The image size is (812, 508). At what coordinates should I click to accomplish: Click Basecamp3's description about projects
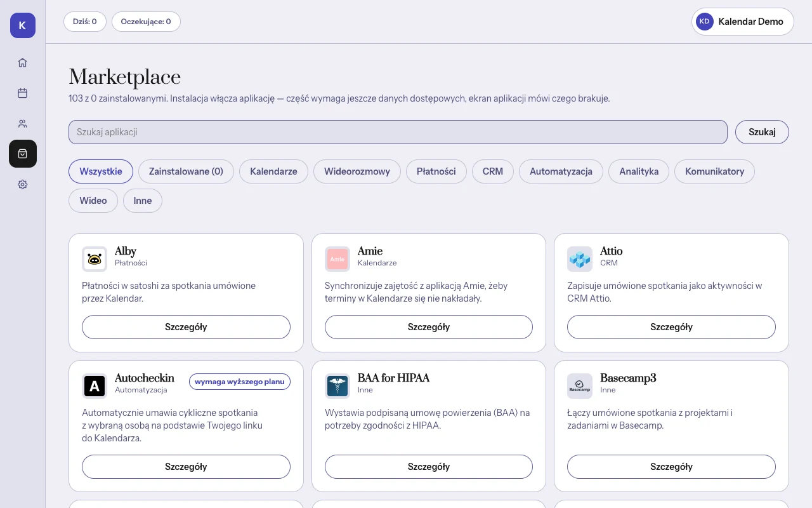pyautogui.click(x=650, y=419)
